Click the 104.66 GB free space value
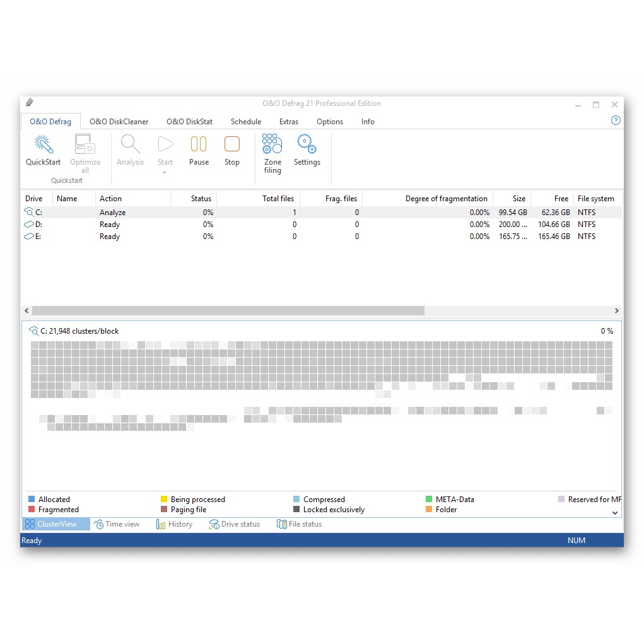Viewport: 644px width, 644px height. click(554, 225)
